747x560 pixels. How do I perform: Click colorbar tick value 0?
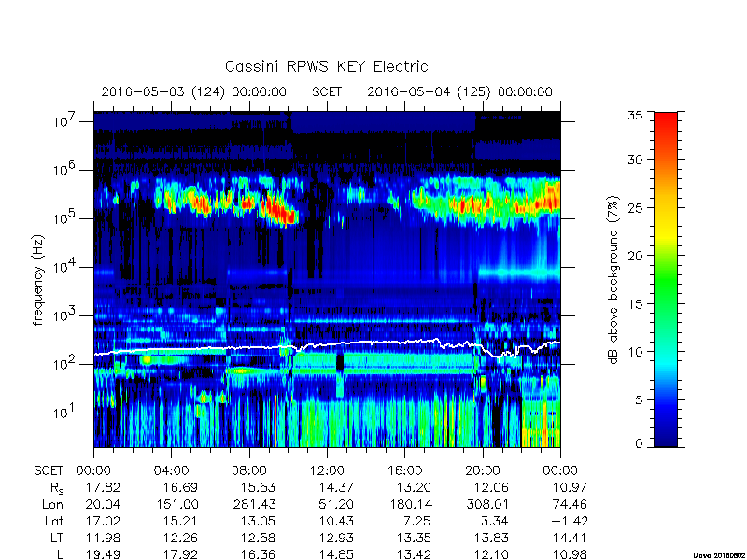click(x=639, y=443)
